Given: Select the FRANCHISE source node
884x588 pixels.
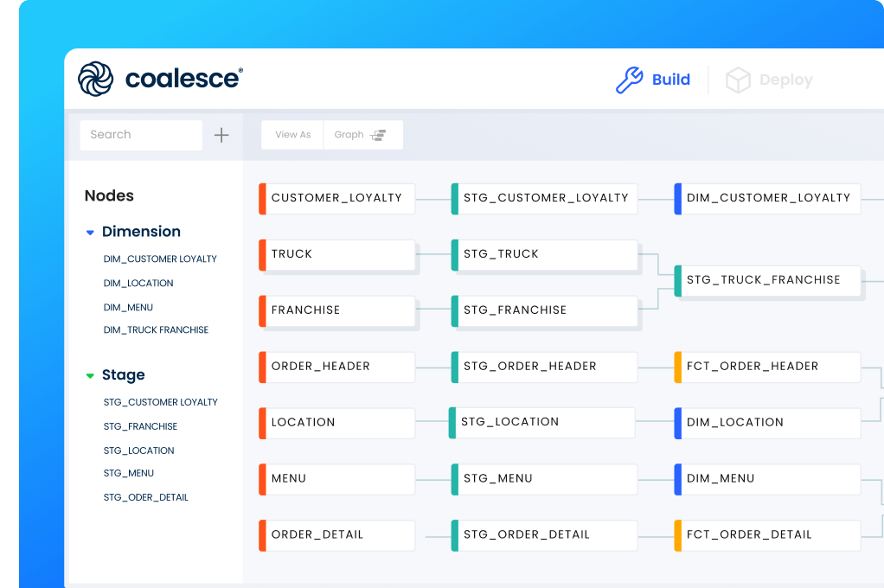Looking at the screenshot, I should pyautogui.click(x=336, y=310).
